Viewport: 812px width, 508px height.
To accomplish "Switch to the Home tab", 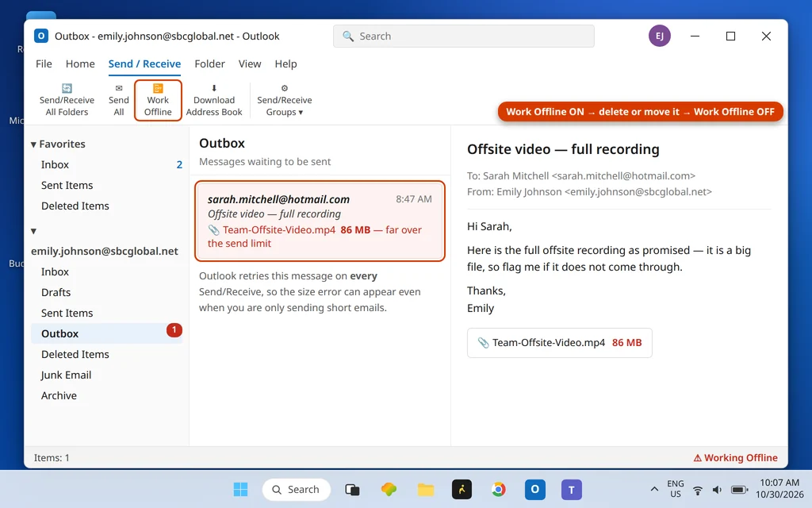I will [80, 63].
